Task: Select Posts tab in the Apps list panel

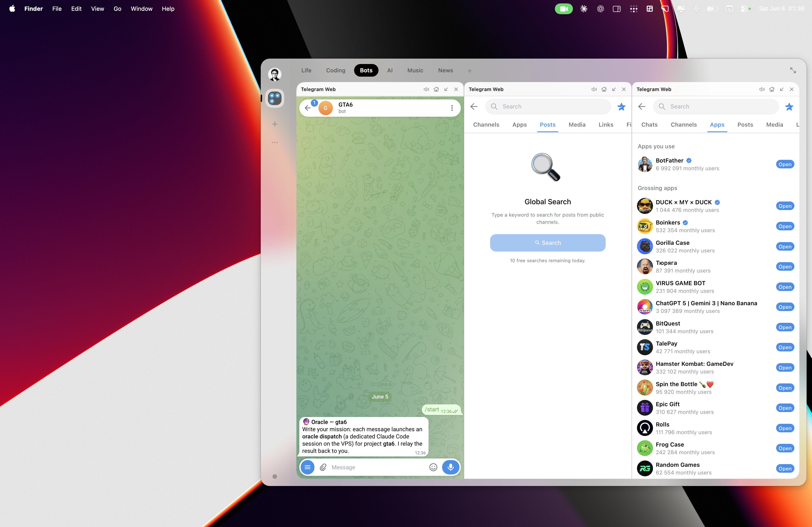Action: (x=745, y=125)
